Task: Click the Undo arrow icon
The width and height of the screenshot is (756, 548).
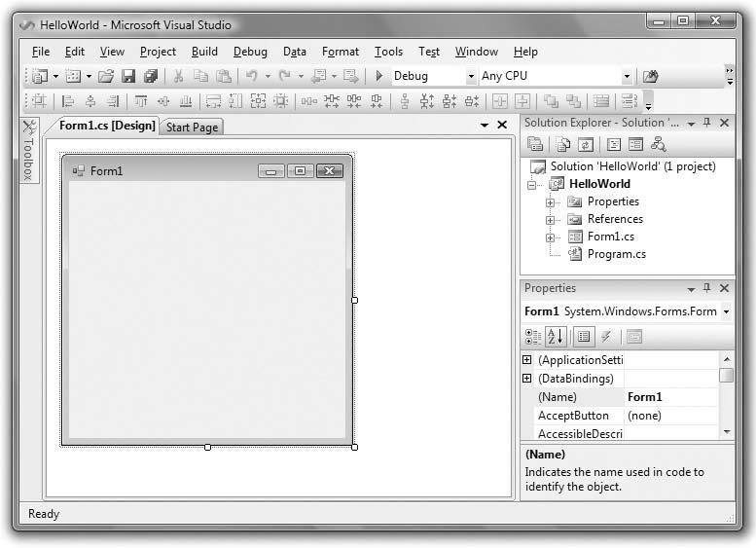Action: 252,76
